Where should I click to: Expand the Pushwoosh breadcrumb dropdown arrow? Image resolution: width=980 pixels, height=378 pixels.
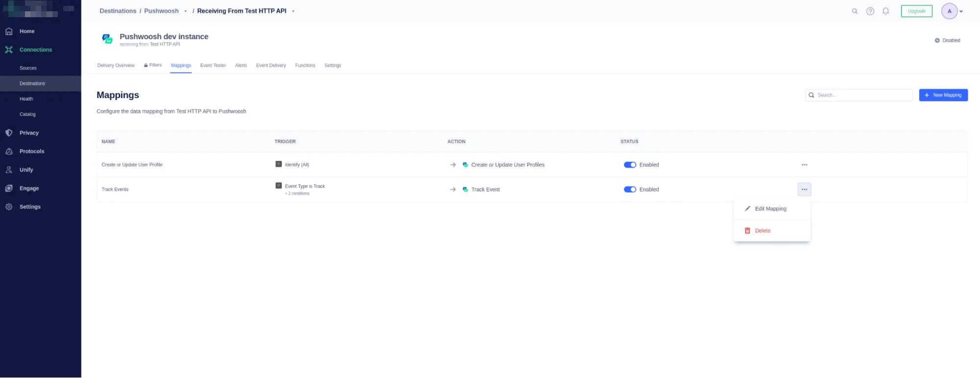(x=185, y=11)
